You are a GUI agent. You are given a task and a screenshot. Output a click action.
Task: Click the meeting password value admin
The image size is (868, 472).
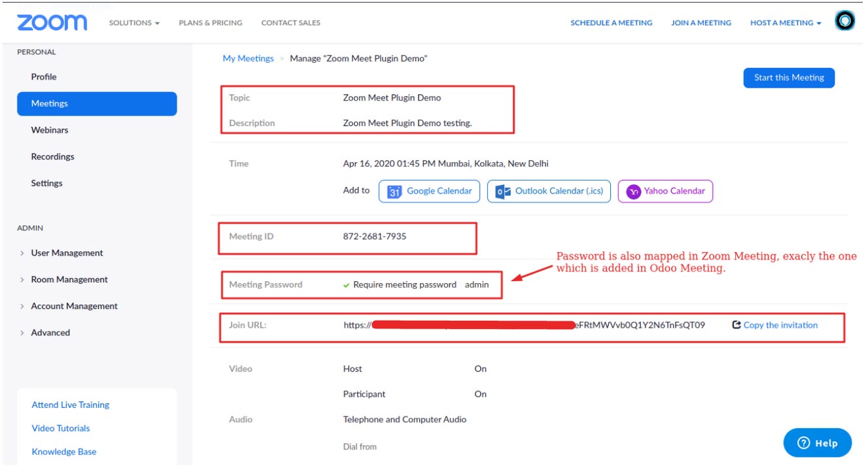click(x=477, y=284)
